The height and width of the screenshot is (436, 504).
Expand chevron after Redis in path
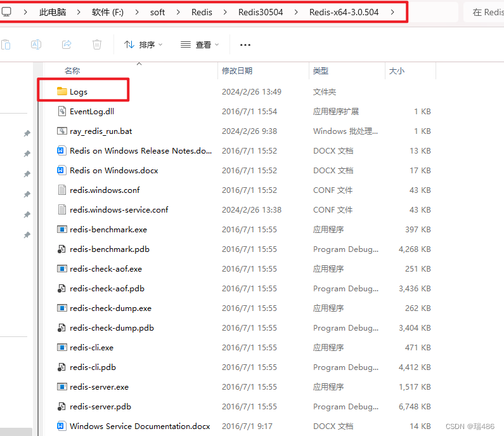click(225, 12)
